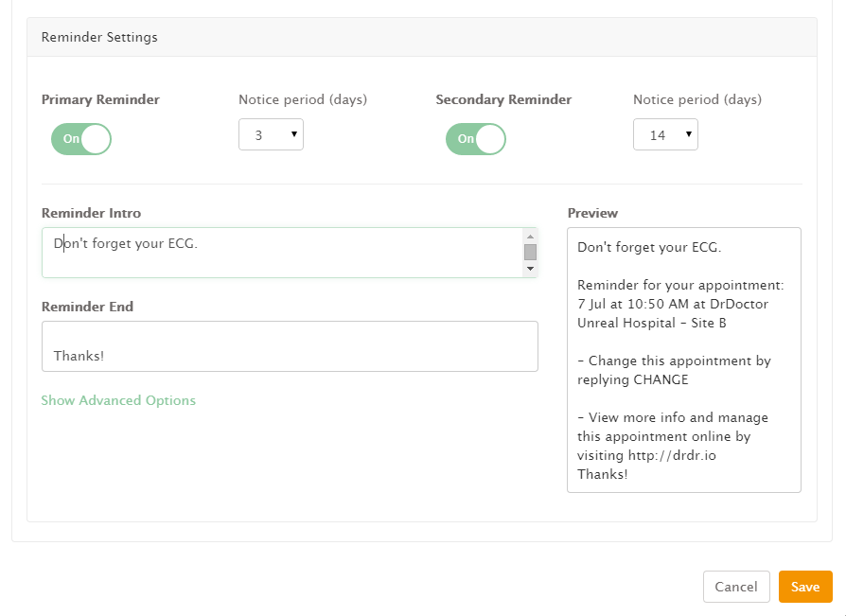Open the primary notice period dropdown showing 3
This screenshot has height=616, width=846.
click(x=271, y=134)
